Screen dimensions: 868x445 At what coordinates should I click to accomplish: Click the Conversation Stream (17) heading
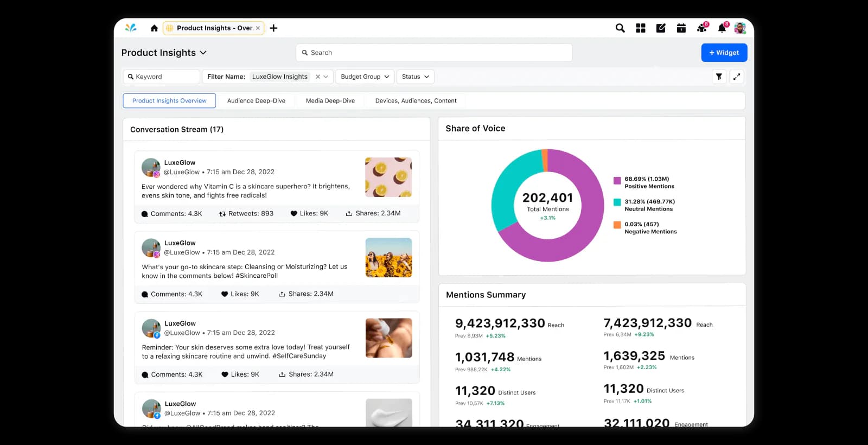coord(177,129)
